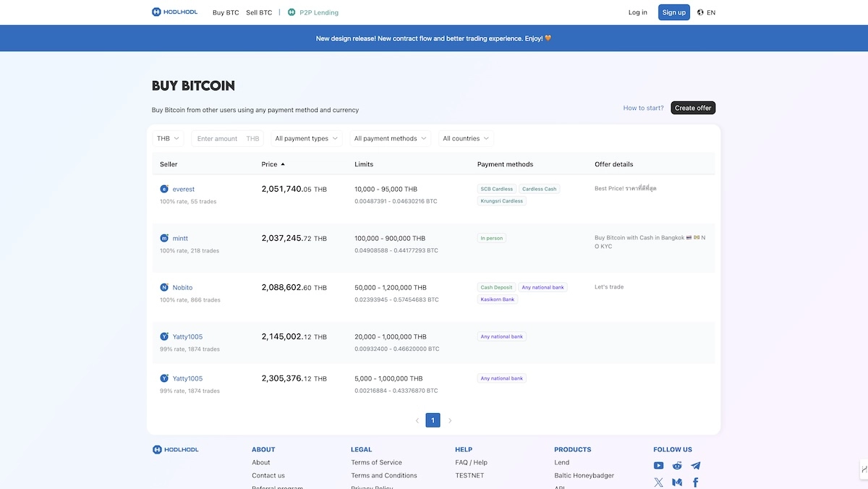Click the new design release announcement banner
The image size is (868, 489).
434,38
